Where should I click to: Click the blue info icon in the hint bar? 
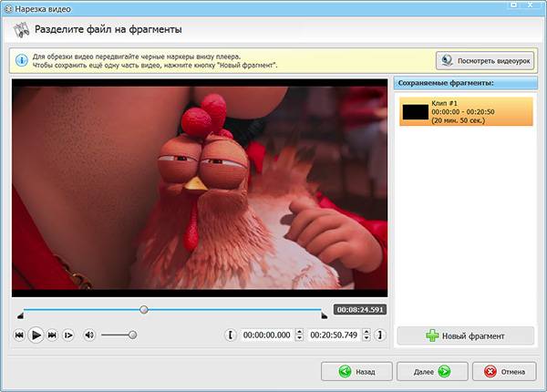[x=22, y=61]
